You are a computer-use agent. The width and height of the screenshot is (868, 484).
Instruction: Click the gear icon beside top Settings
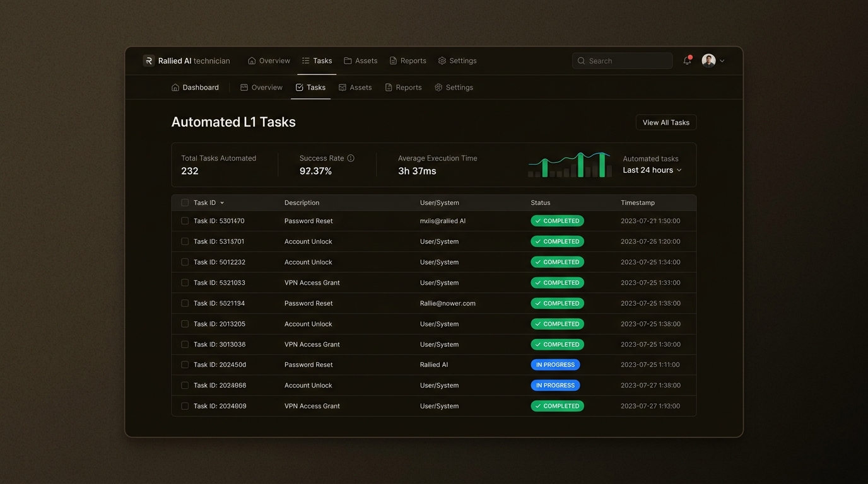click(442, 60)
